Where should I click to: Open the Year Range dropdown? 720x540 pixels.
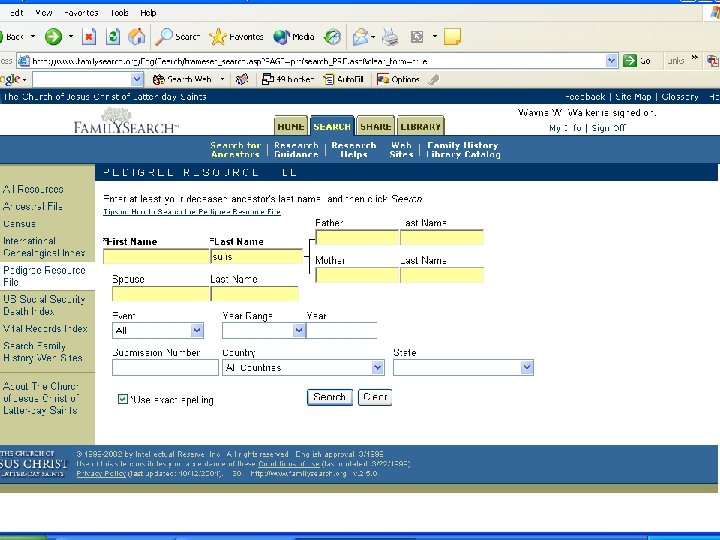point(298,330)
